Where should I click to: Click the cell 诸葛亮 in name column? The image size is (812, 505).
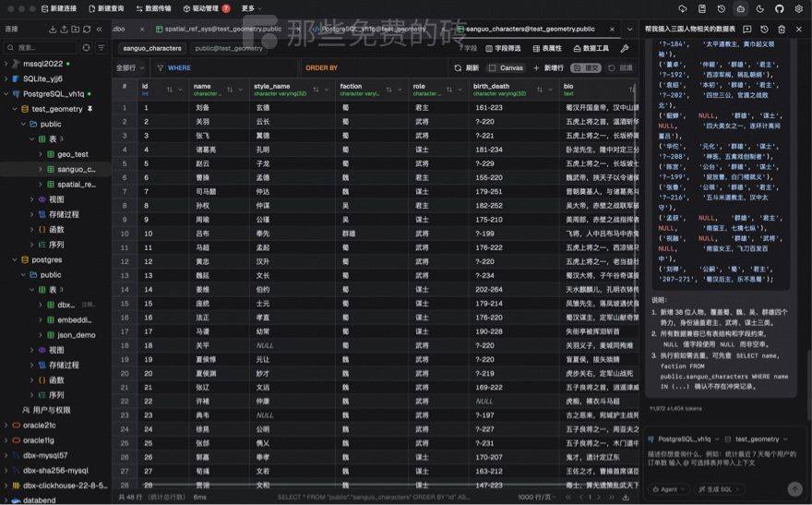206,150
